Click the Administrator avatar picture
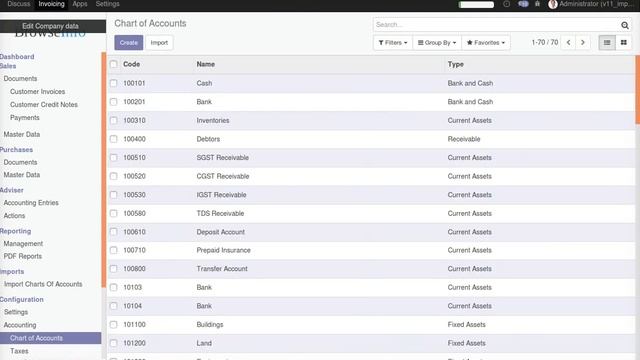The height and width of the screenshot is (360, 640). pyautogui.click(x=553, y=4)
